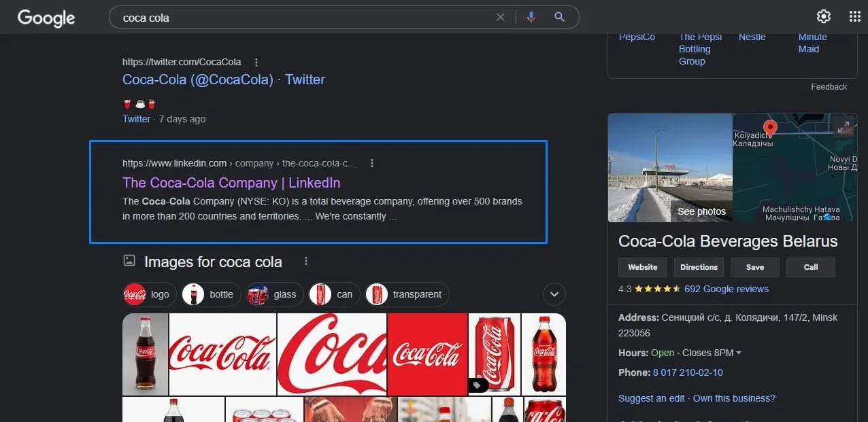The image size is (868, 422).
Task: Open the red Coca-Cola can thumbnail
Action: pyautogui.click(x=495, y=354)
